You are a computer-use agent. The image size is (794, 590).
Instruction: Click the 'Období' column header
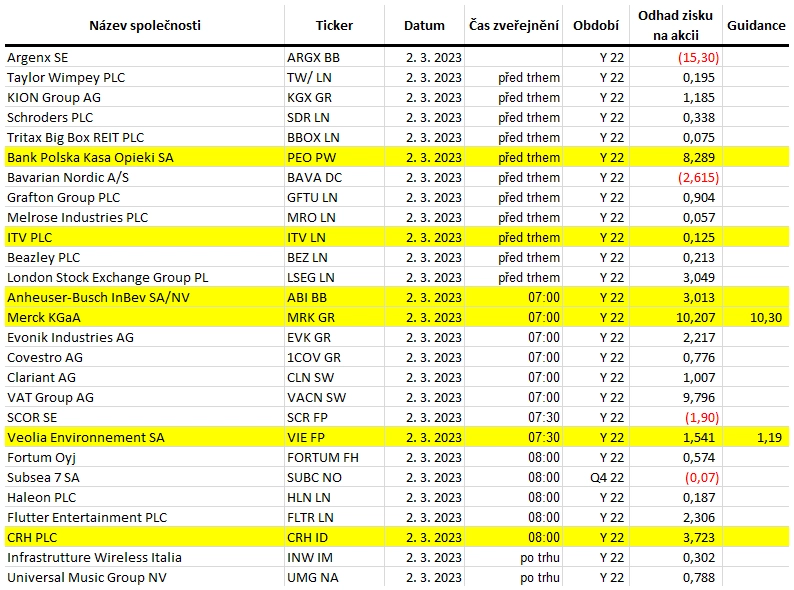click(596, 25)
